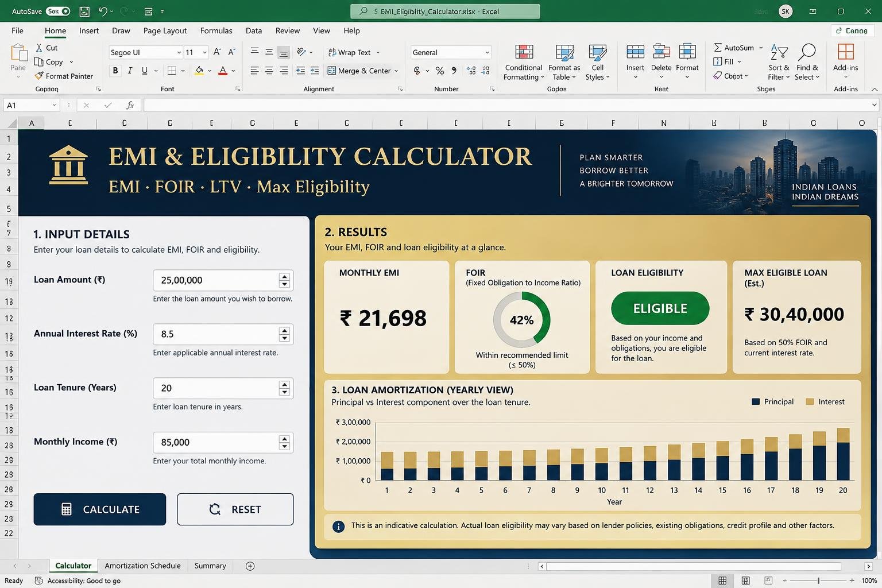This screenshot has height=588, width=882.
Task: Expand the Name Box dropdown
Action: click(55, 105)
